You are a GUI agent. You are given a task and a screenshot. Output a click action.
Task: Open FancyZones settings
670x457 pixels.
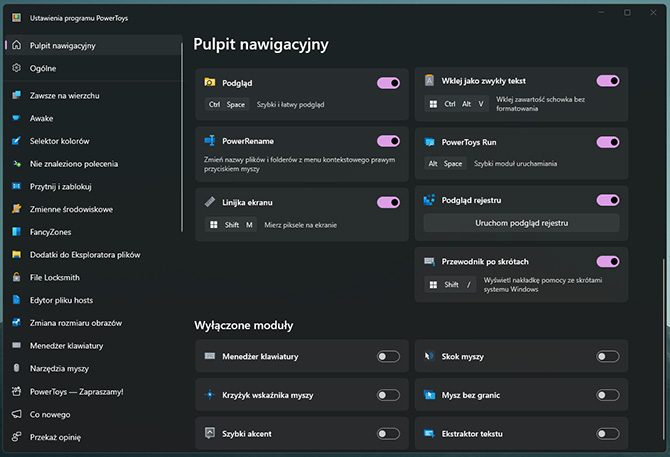pos(93,232)
